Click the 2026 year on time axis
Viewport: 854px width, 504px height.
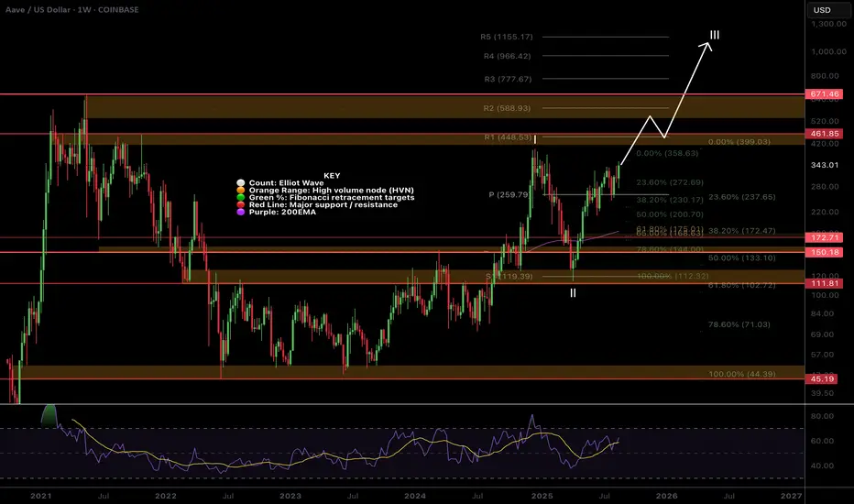coord(667,496)
